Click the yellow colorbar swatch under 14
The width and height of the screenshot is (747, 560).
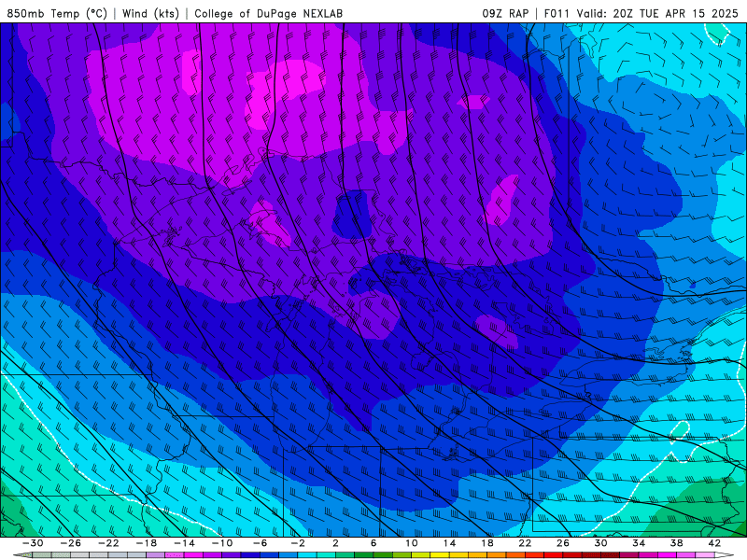click(x=440, y=555)
